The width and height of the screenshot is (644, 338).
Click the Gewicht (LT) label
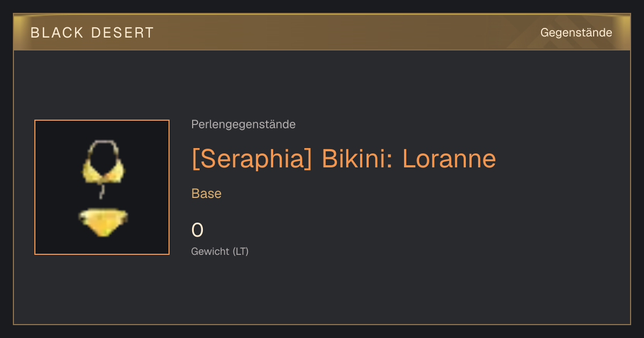pos(220,251)
